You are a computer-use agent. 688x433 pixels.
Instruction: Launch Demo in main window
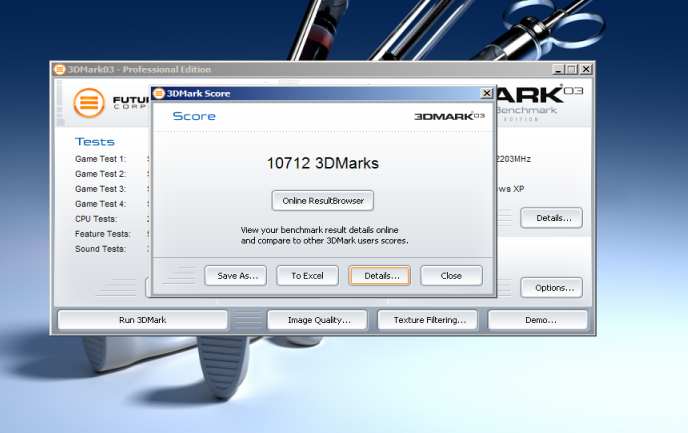[538, 320]
